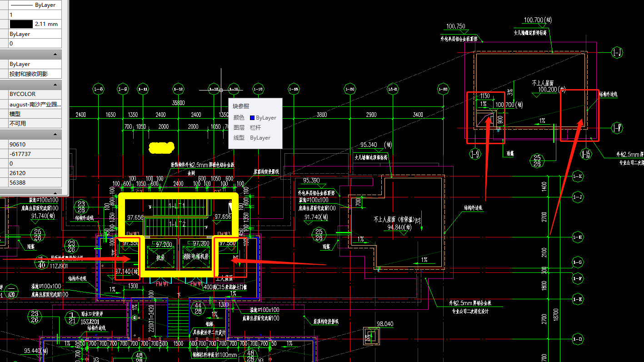Edit the -617737 coordinate value
The height and width of the screenshot is (362, 644).
click(35, 154)
